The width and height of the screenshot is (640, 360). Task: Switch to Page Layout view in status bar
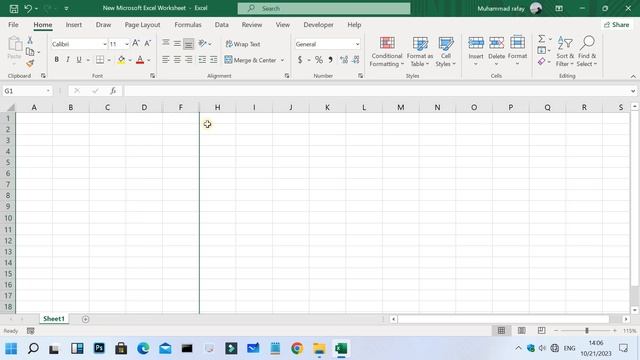(x=522, y=331)
